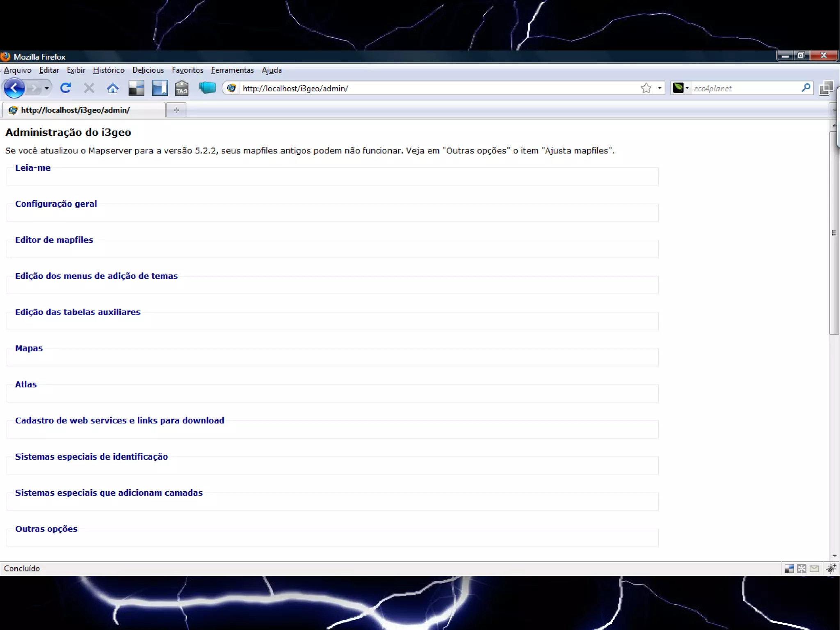Click the Home icon in toolbar
The height and width of the screenshot is (630, 840).
[113, 88]
